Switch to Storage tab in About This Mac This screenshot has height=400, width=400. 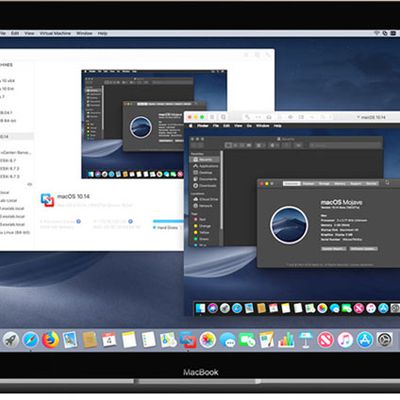click(x=324, y=183)
